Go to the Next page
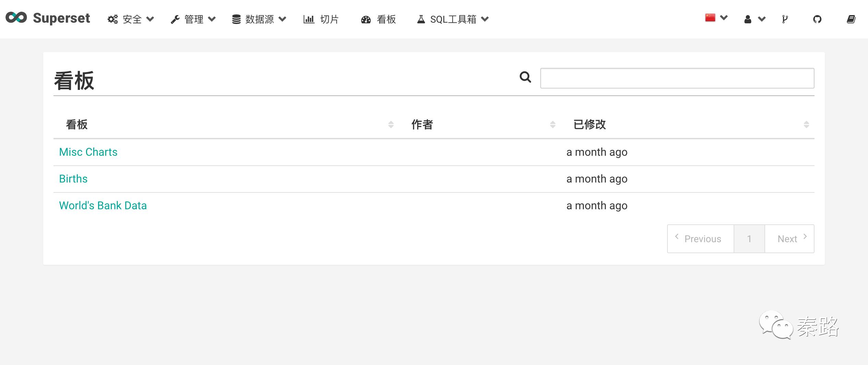 pos(789,239)
